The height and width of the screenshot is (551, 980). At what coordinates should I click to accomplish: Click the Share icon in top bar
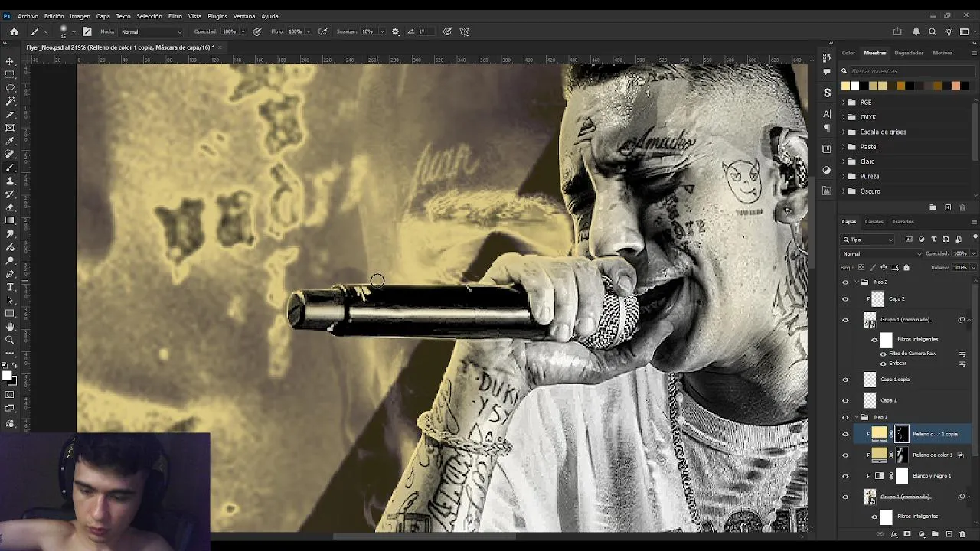(x=897, y=31)
